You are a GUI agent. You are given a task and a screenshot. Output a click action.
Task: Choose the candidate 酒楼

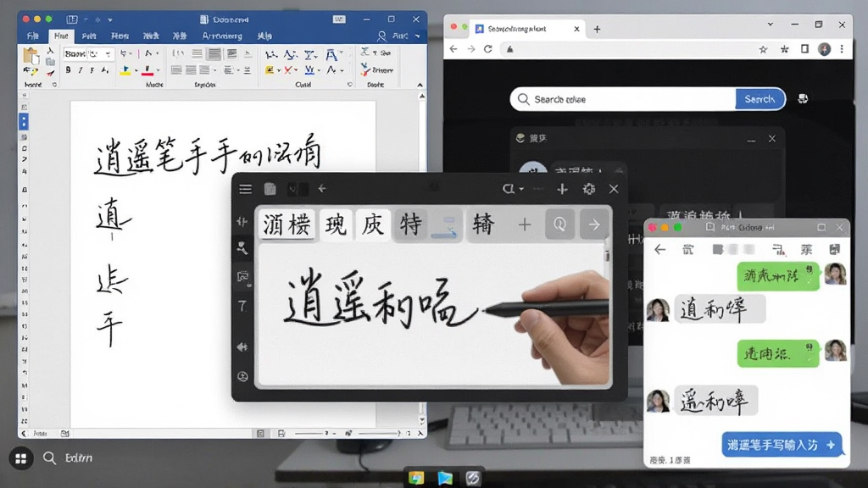[x=287, y=224]
